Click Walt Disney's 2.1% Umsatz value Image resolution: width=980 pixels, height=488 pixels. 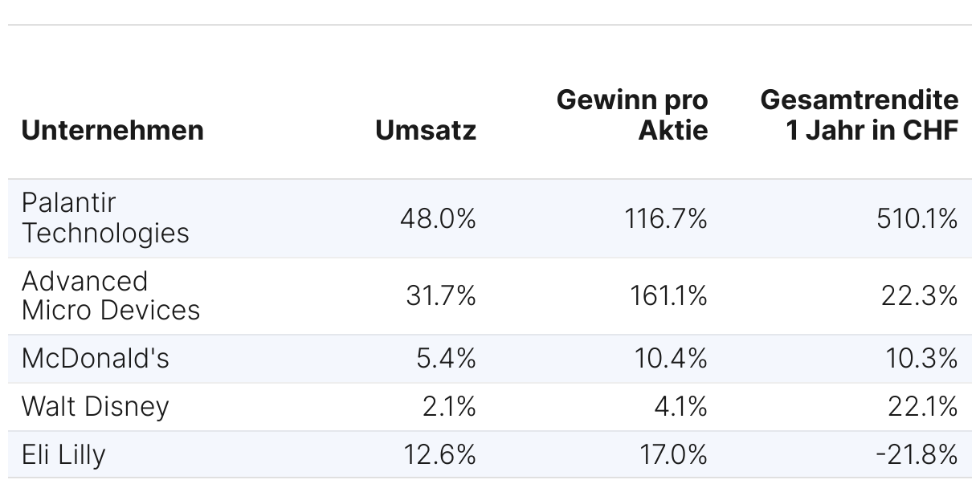pyautogui.click(x=449, y=407)
